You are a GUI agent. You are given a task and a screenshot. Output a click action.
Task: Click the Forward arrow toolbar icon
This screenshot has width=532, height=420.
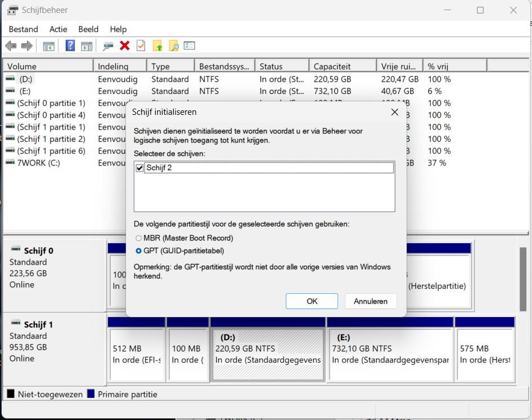tap(26, 46)
